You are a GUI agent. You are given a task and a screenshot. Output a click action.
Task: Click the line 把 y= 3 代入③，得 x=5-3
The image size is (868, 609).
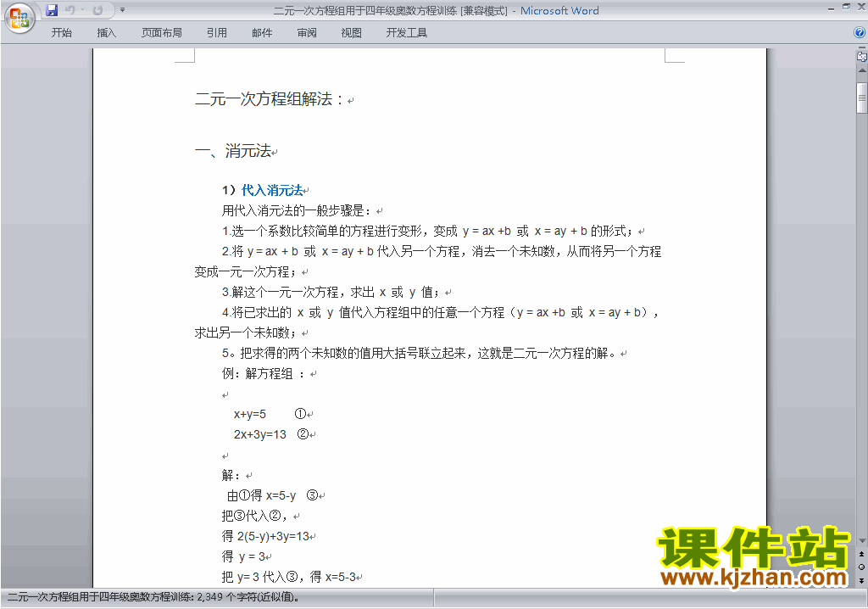click(x=288, y=577)
